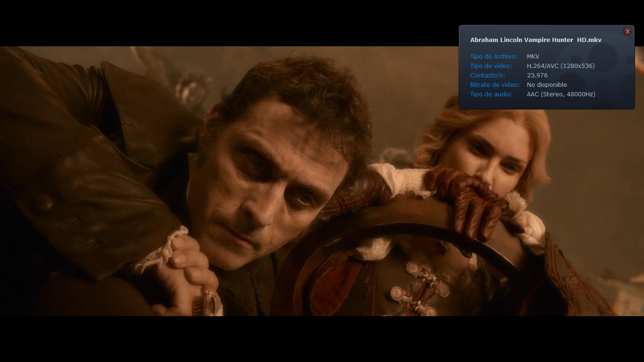Viewport: 644px width, 362px height.
Task: Click the 'AAC (Stereo, 48000Hz)' value
Action: point(561,94)
